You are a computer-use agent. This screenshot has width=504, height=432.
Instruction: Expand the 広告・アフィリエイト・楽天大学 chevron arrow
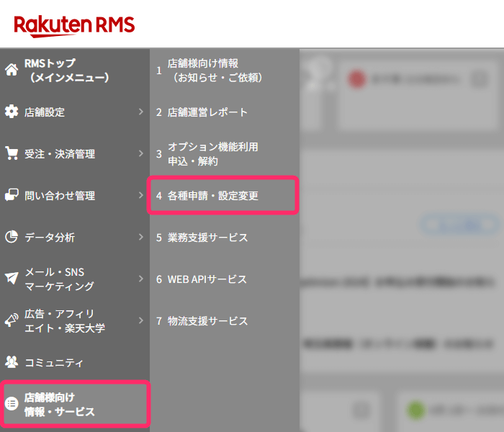tap(141, 320)
